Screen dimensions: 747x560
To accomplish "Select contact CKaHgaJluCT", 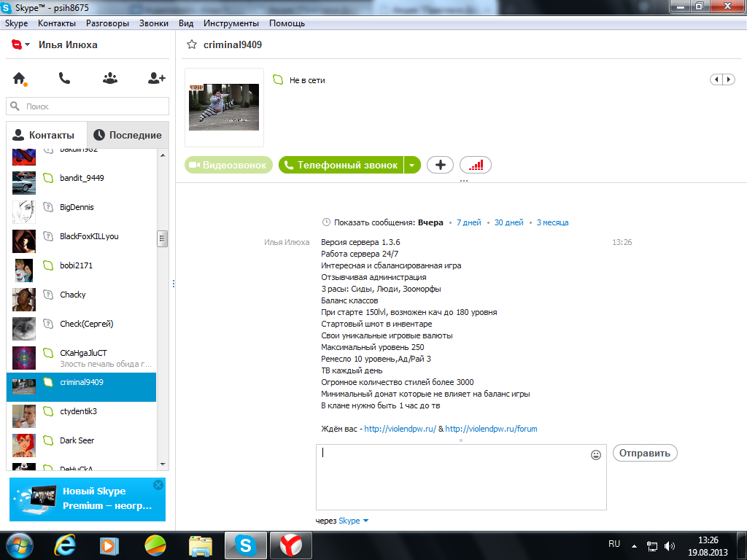I will click(82, 357).
